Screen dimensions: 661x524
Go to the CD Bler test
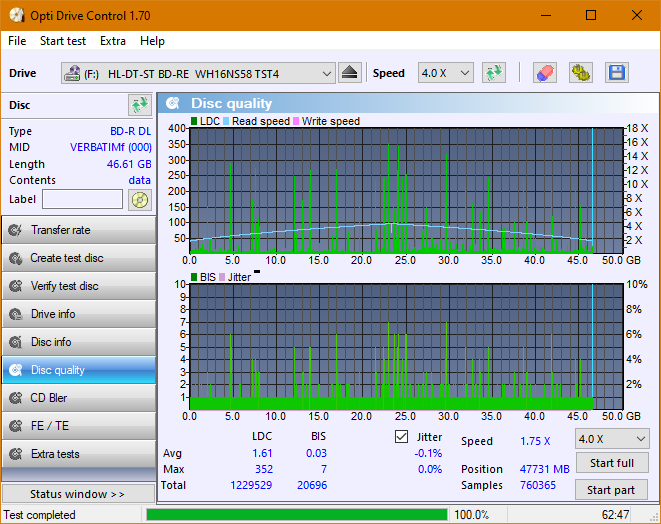click(79, 398)
